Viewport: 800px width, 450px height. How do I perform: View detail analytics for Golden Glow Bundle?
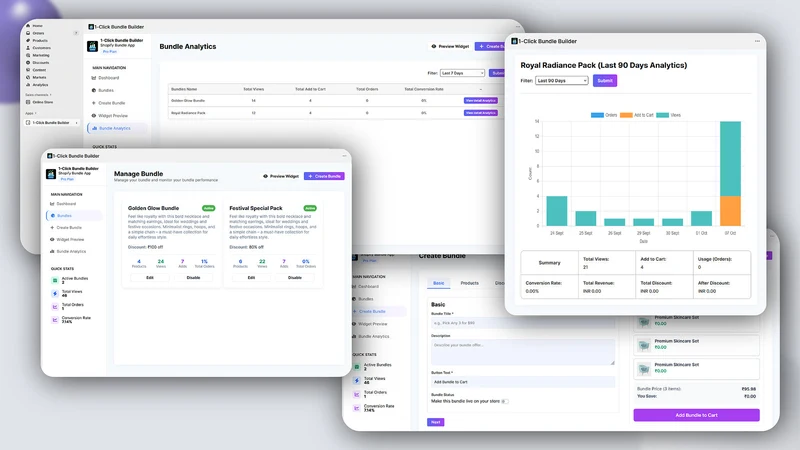point(481,101)
